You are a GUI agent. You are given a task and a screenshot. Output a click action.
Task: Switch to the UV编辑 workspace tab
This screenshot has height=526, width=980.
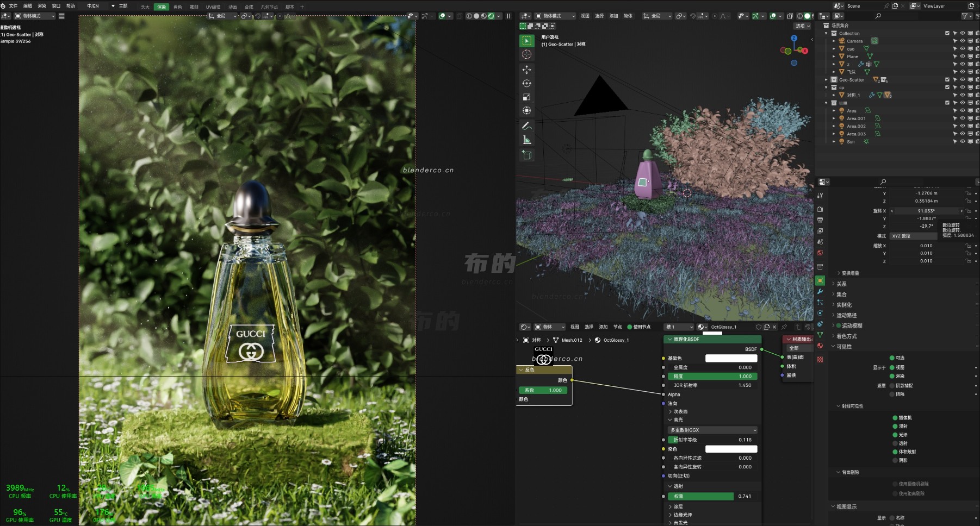pyautogui.click(x=213, y=7)
